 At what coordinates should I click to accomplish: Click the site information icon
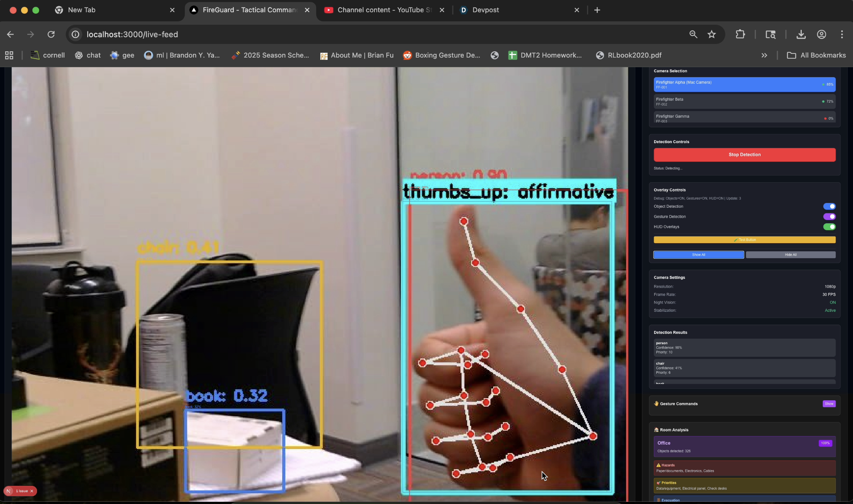click(x=75, y=34)
